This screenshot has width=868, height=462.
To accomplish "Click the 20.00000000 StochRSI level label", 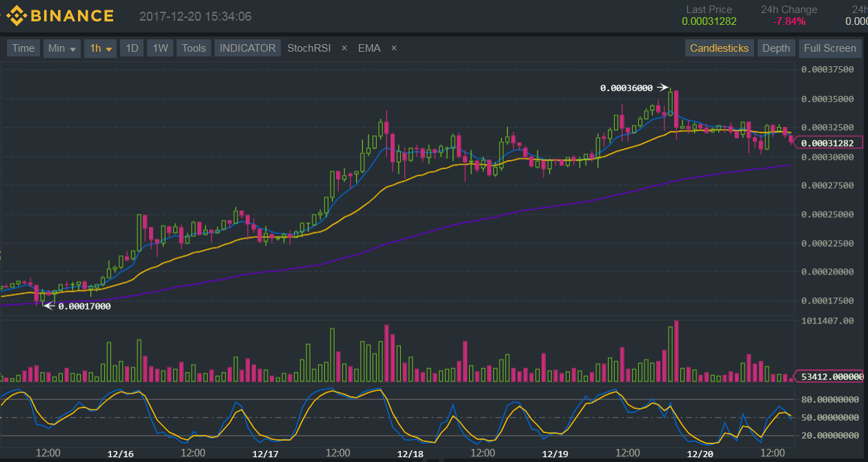I will (831, 436).
